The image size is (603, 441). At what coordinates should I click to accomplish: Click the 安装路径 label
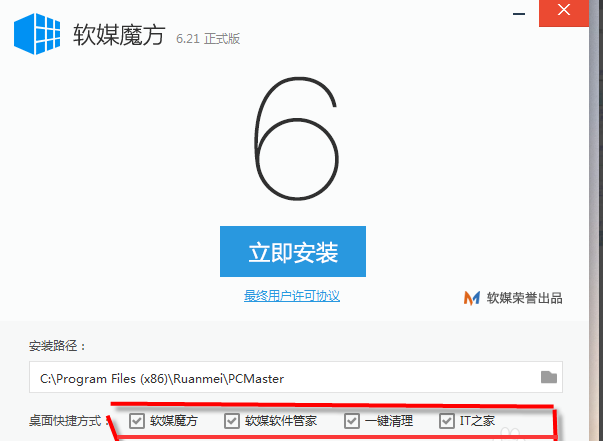(58, 346)
